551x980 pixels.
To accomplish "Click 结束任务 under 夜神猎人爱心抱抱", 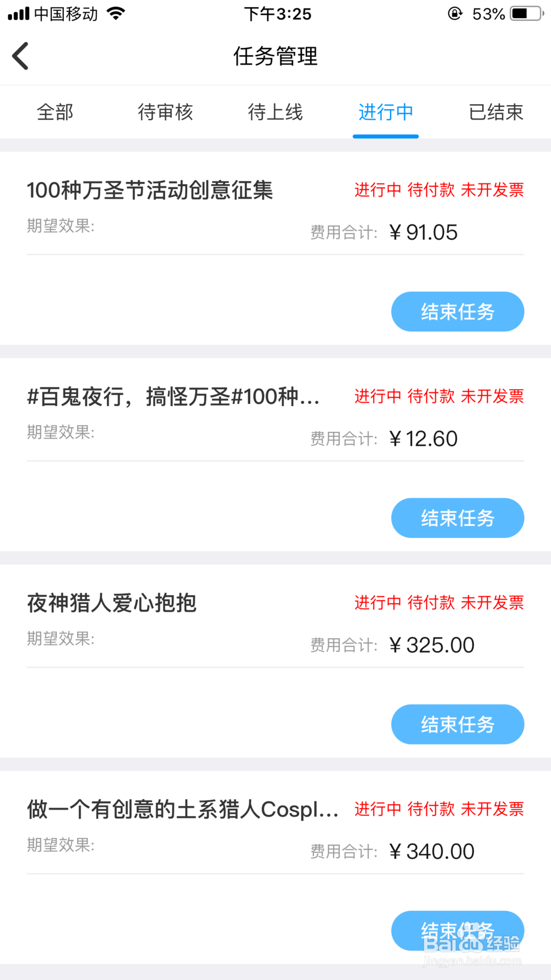I will coord(457,724).
